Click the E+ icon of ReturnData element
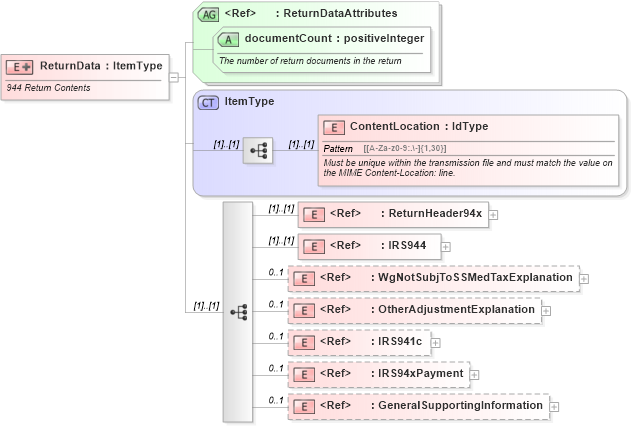This screenshot has width=631, height=426. [x=19, y=67]
